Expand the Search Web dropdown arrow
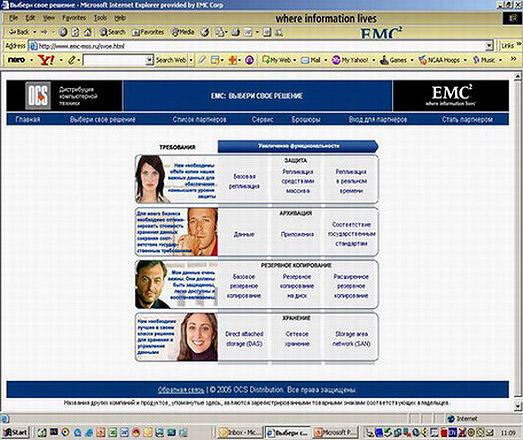The width and height of the screenshot is (523, 440). click(x=191, y=60)
